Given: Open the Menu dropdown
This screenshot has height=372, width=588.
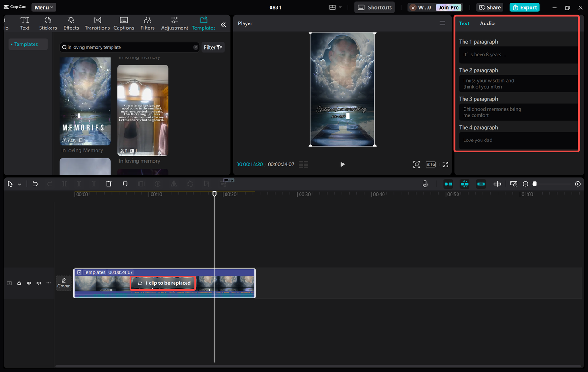Looking at the screenshot, I should pyautogui.click(x=43, y=7).
